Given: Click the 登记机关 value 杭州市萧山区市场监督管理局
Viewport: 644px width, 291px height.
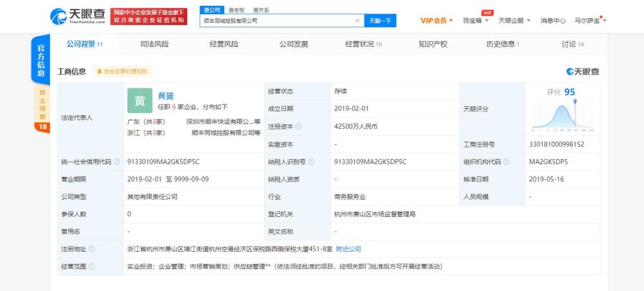Looking at the screenshot, I should point(375,214).
